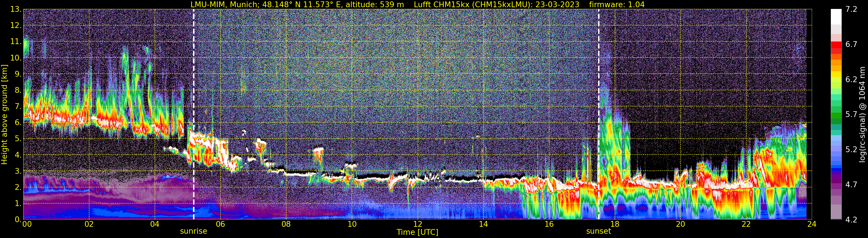The image size is (868, 238).
Task: Click the time axis tick '20'
Action: coord(680,224)
